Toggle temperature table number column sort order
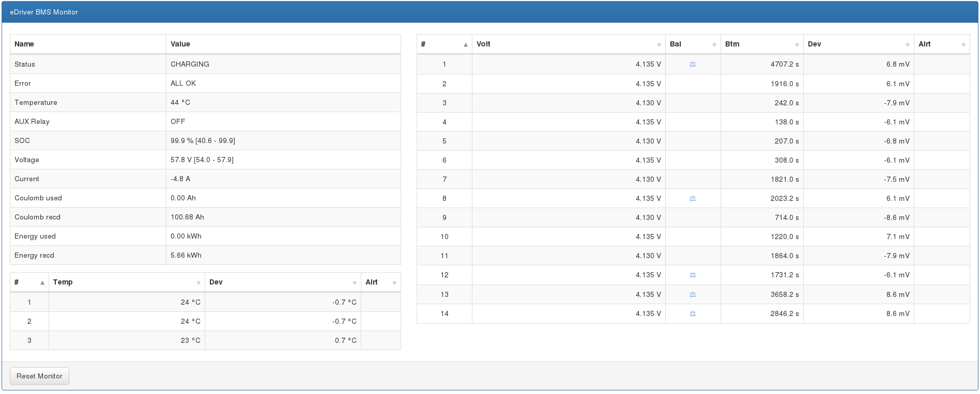Image resolution: width=980 pixels, height=394 pixels. (29, 282)
